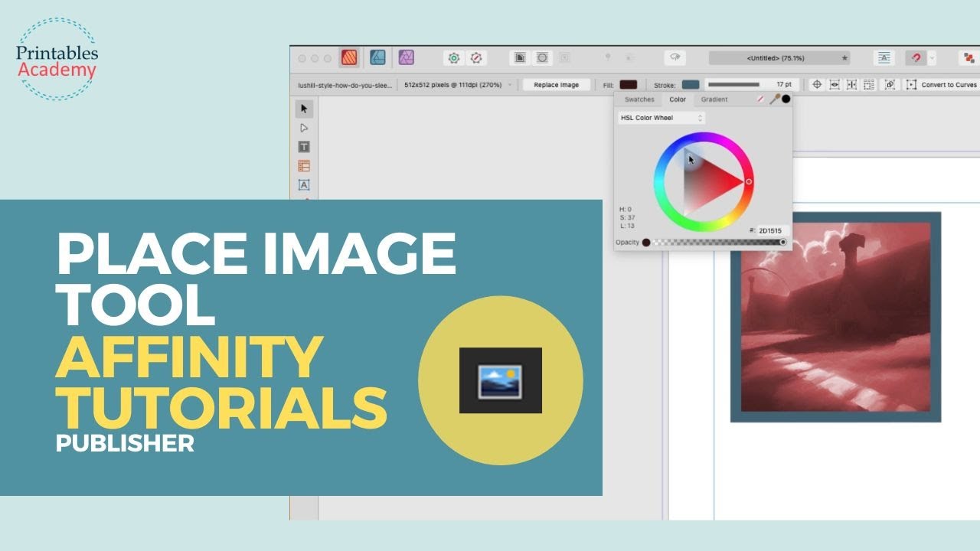This screenshot has width=980, height=551.
Task: Click the eye preview mode icon
Action: click(675, 57)
